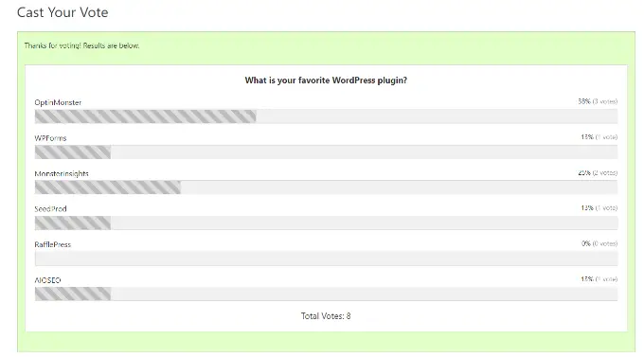Click the empty RafflePress result bar
644x357 pixels.
tap(326, 259)
